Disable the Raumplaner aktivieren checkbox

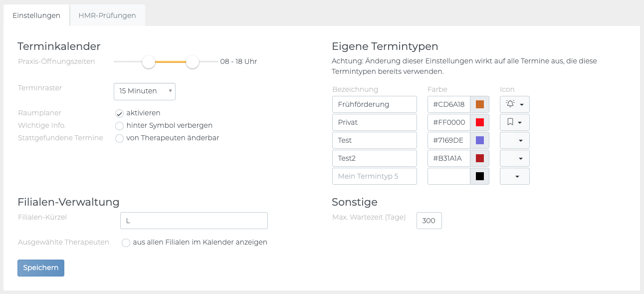pos(119,113)
